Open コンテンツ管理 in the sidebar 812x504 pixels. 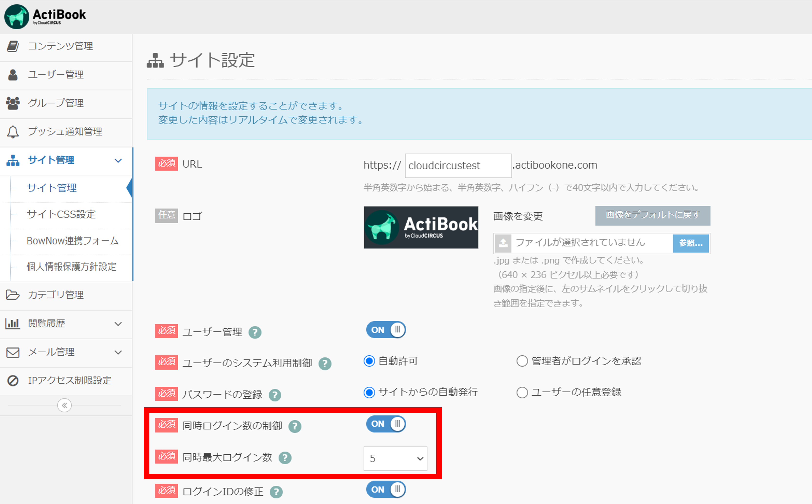[x=60, y=46]
